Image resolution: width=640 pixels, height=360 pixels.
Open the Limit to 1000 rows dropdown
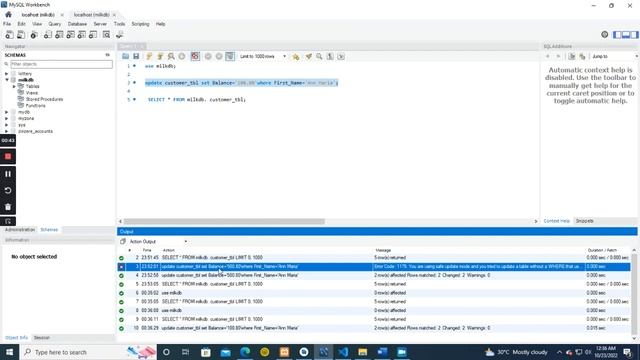(x=263, y=56)
